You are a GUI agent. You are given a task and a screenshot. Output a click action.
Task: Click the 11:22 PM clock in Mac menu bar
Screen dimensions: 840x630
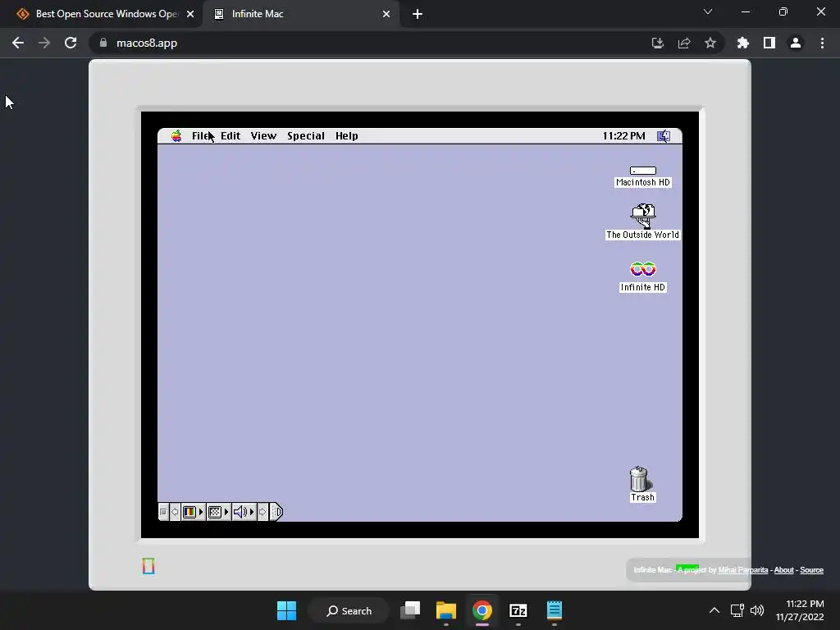[x=623, y=136]
